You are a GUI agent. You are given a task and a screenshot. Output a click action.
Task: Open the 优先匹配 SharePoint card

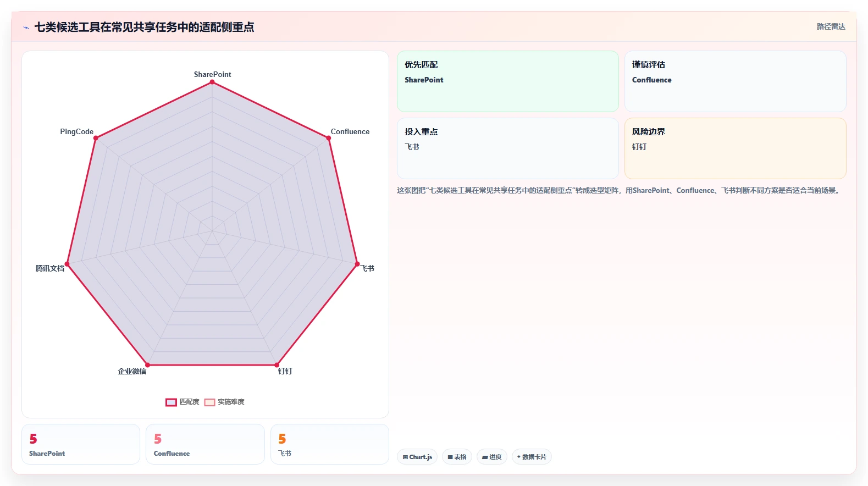coord(508,81)
